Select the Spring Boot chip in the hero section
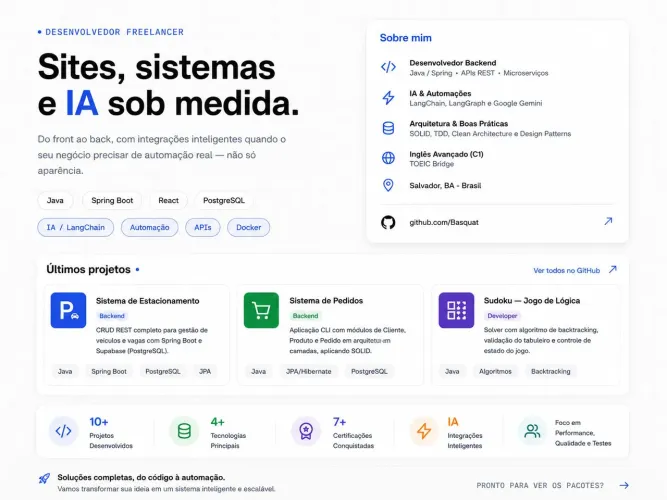This screenshot has height=500, width=667. 112,200
